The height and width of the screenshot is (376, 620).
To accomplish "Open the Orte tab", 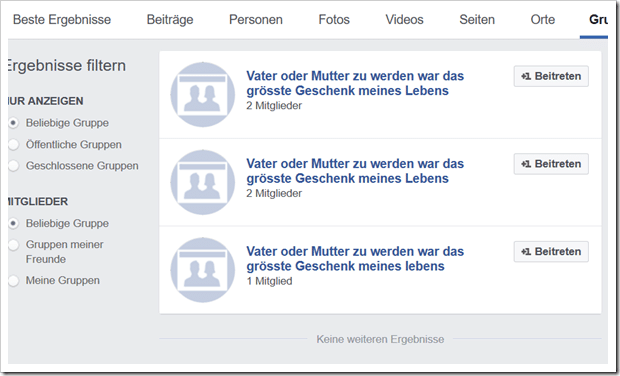I will 542,19.
